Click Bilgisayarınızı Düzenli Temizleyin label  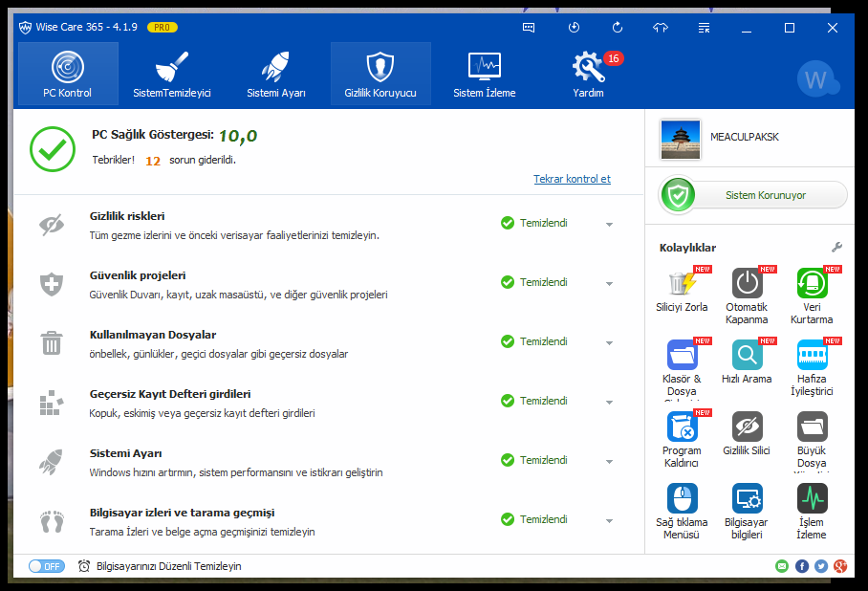[169, 566]
